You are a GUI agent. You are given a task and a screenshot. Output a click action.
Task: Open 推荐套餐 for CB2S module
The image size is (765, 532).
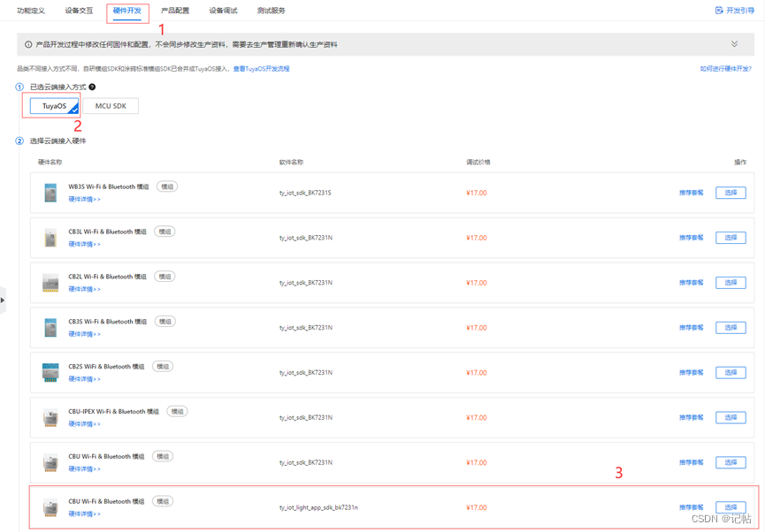(692, 373)
